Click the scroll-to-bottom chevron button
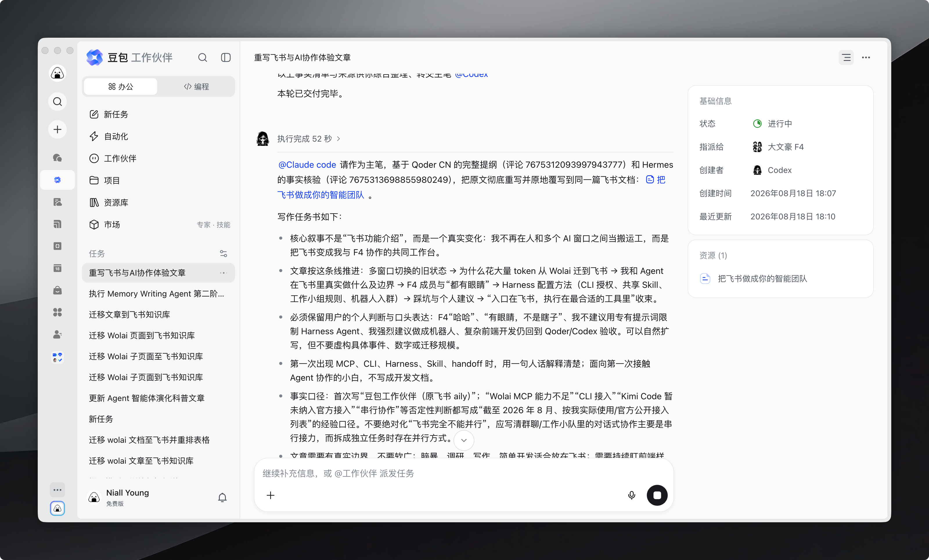The image size is (929, 560). [x=464, y=440]
